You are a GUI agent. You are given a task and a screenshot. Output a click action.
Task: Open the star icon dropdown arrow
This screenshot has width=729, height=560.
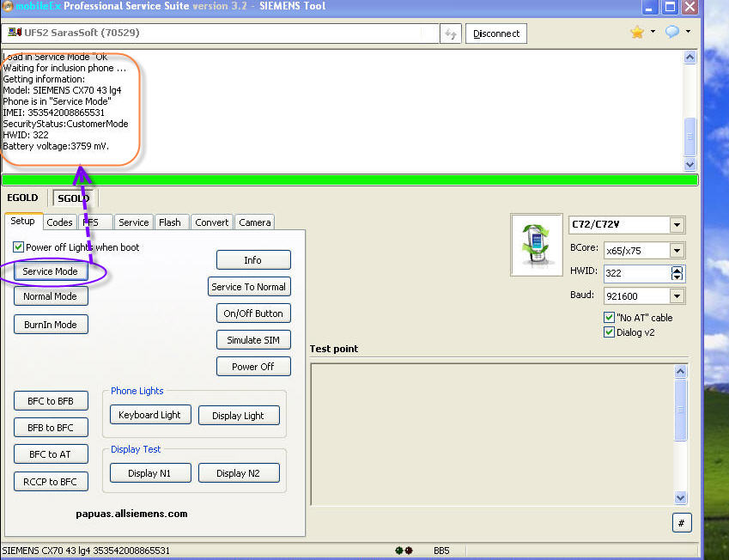click(x=653, y=32)
